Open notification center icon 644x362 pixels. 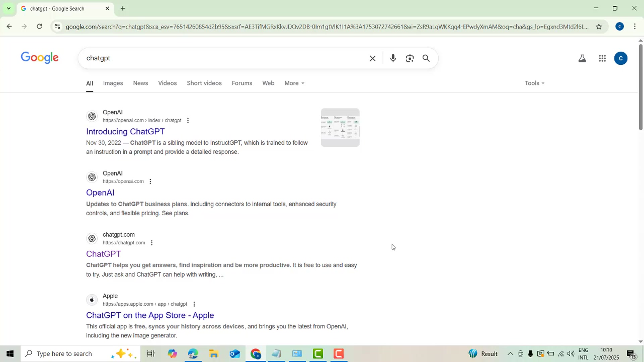coord(632,354)
